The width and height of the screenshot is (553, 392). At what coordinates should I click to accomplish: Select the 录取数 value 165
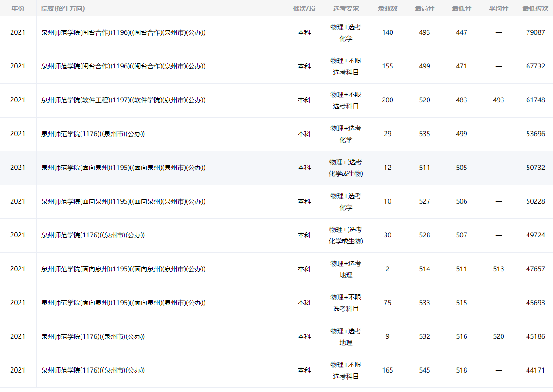(x=387, y=370)
